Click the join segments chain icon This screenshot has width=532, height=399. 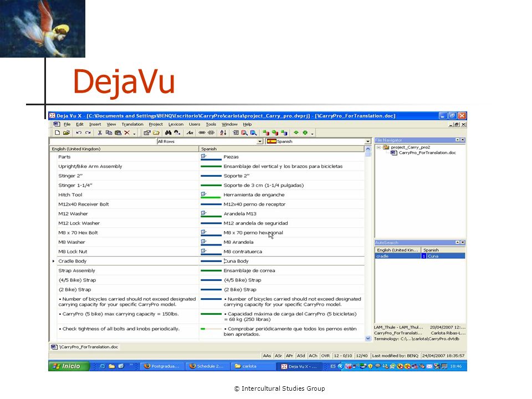[x=202, y=132]
